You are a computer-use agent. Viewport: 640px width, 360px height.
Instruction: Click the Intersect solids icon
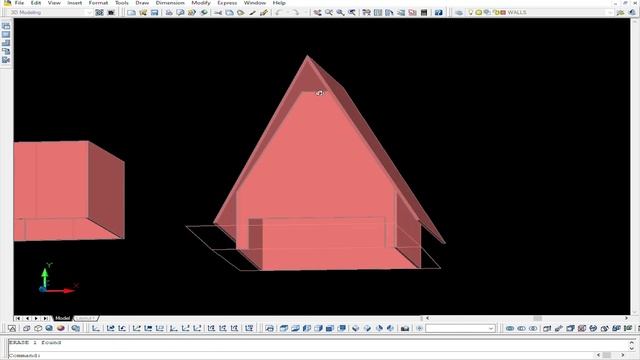533,328
